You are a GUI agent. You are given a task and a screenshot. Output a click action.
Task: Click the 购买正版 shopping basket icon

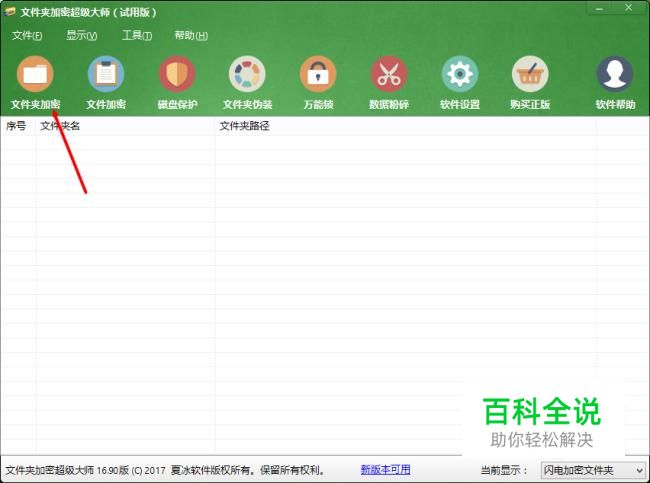coord(530,74)
